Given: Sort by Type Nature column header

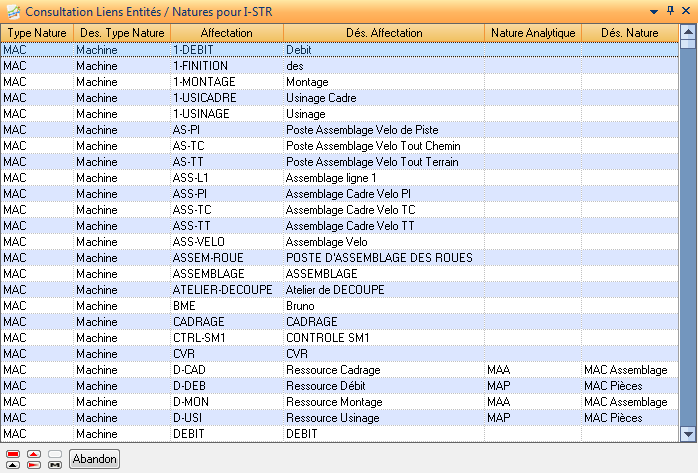Looking at the screenshot, I should (x=37, y=33).
